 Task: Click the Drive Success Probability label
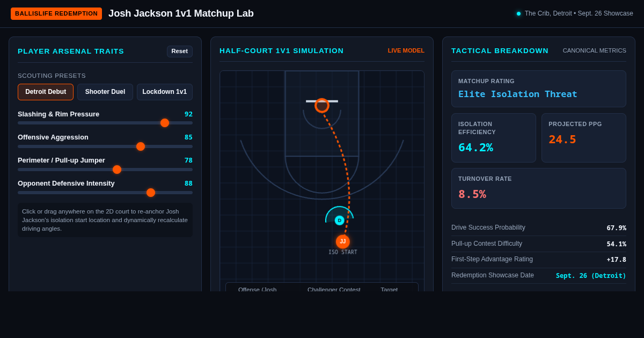tap(488, 227)
